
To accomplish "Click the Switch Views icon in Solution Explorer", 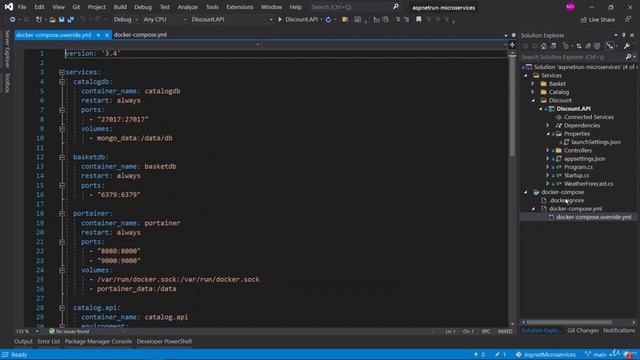I will tap(553, 46).
